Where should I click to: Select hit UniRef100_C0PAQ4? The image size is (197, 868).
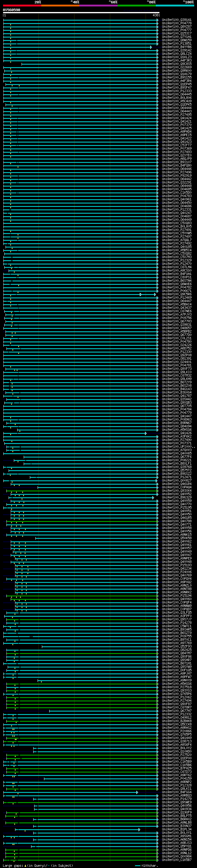[x=176, y=487]
